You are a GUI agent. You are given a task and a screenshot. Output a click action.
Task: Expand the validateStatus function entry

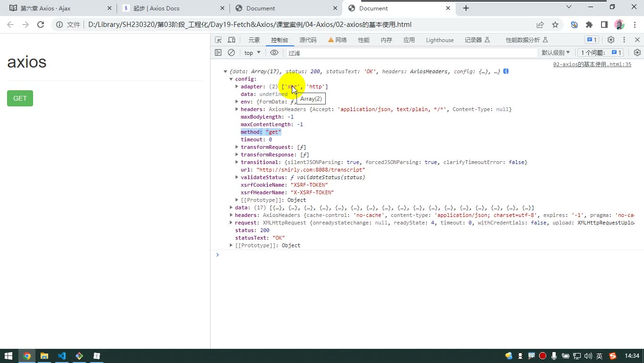coord(237,177)
